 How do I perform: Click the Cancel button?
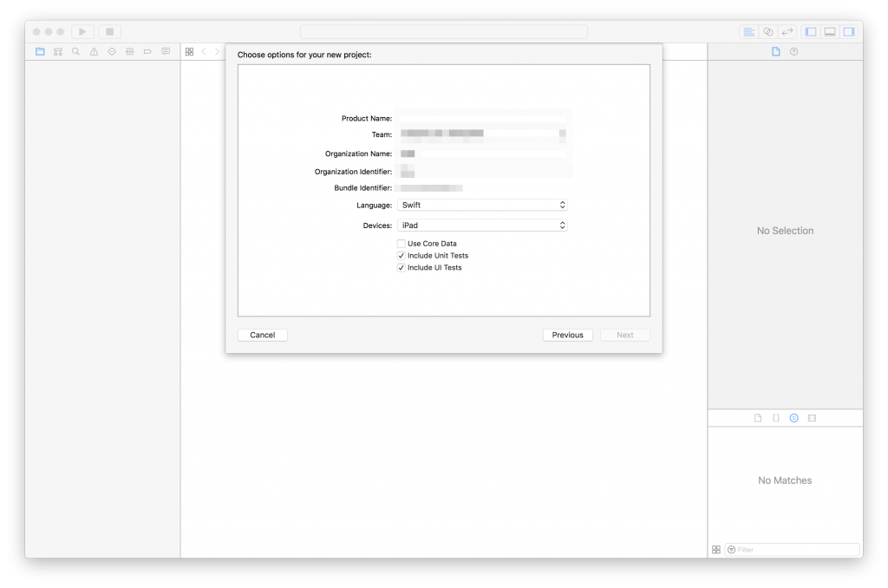click(x=262, y=335)
